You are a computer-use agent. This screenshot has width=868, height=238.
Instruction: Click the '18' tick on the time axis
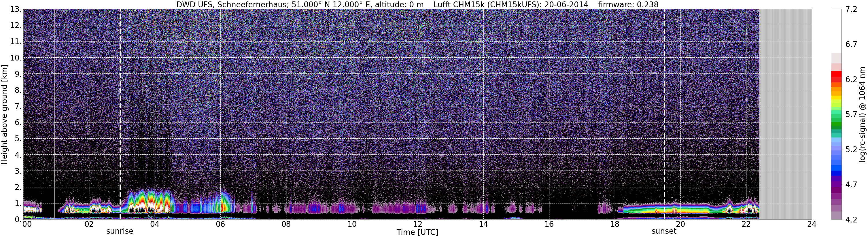pos(614,224)
